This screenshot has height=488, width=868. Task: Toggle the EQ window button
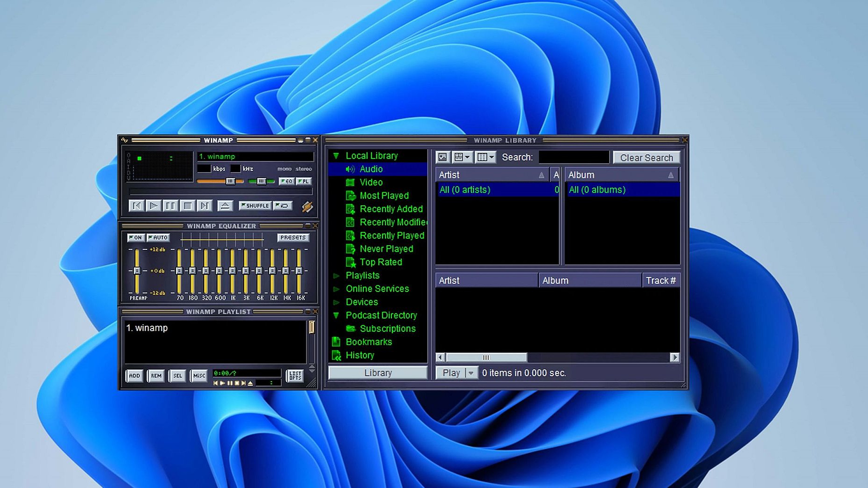tap(286, 181)
